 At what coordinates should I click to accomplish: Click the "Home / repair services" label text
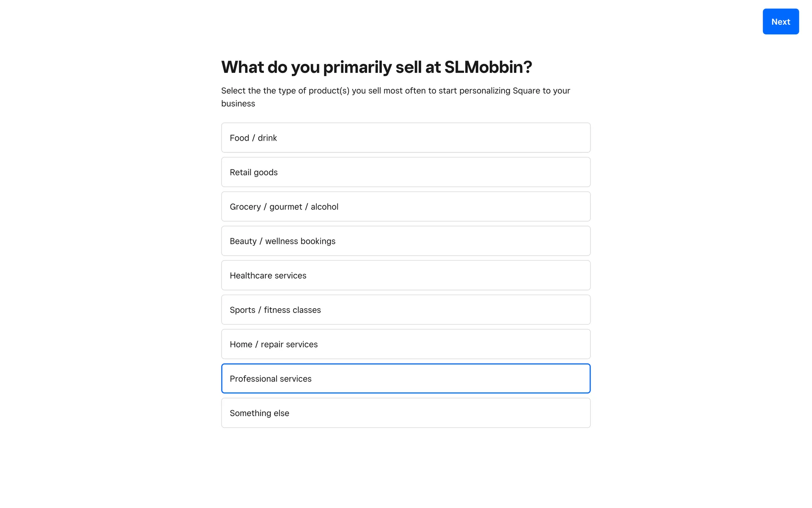click(x=274, y=345)
